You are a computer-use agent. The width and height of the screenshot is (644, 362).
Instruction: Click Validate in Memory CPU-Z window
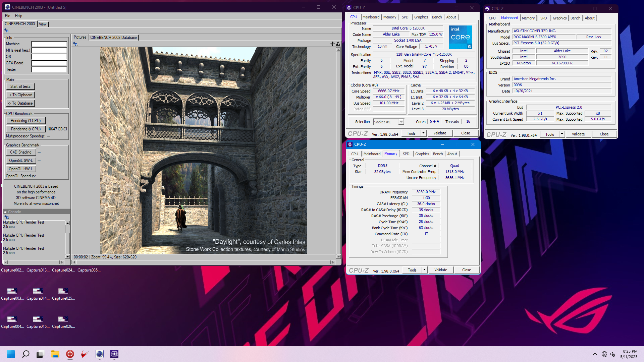point(441,270)
